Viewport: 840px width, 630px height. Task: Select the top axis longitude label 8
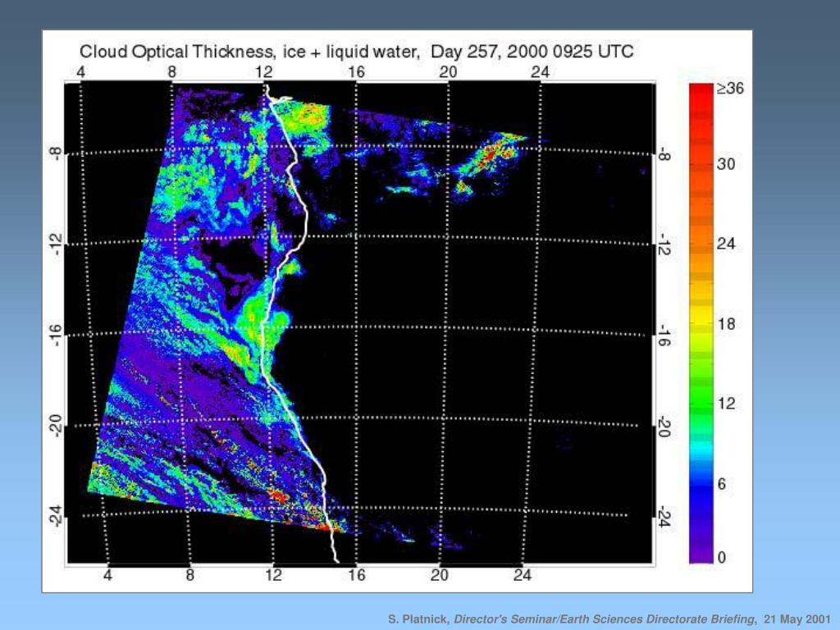point(171,72)
